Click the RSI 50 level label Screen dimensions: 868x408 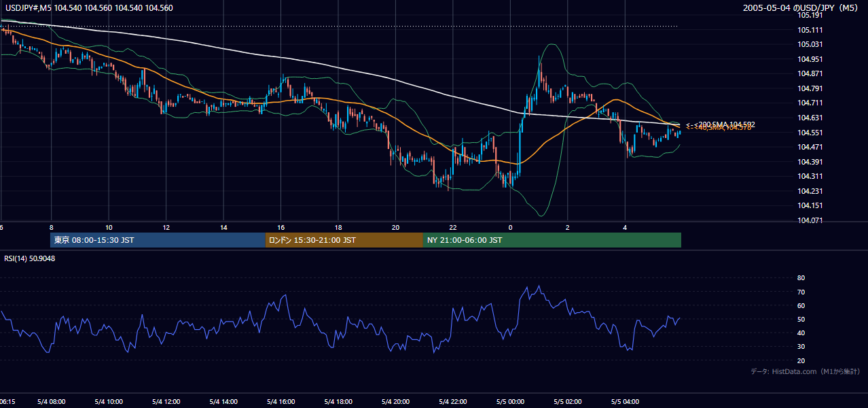pyautogui.click(x=801, y=319)
